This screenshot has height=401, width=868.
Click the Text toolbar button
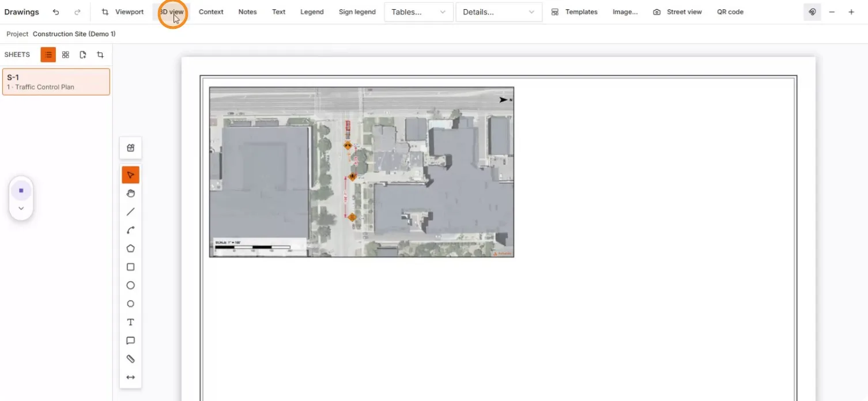point(279,12)
